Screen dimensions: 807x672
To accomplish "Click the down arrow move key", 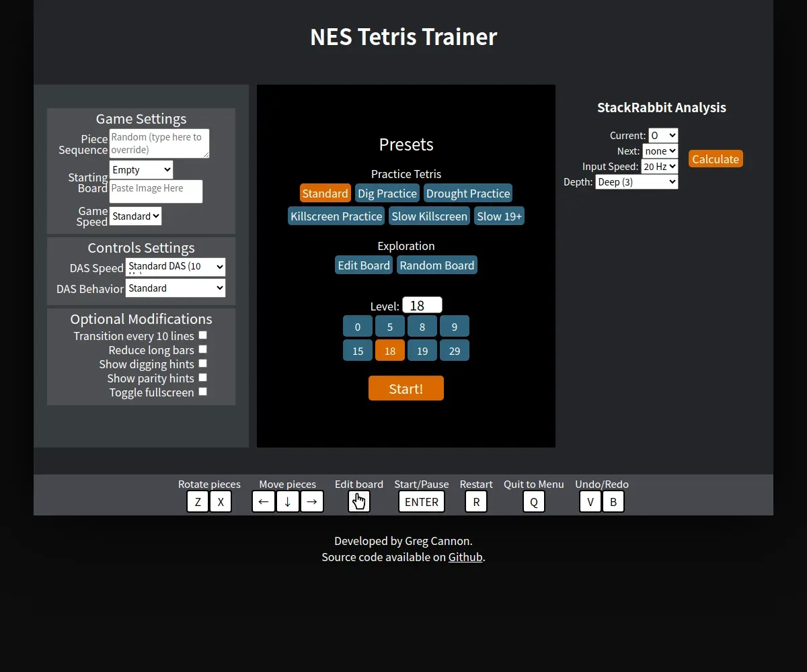I will point(288,502).
